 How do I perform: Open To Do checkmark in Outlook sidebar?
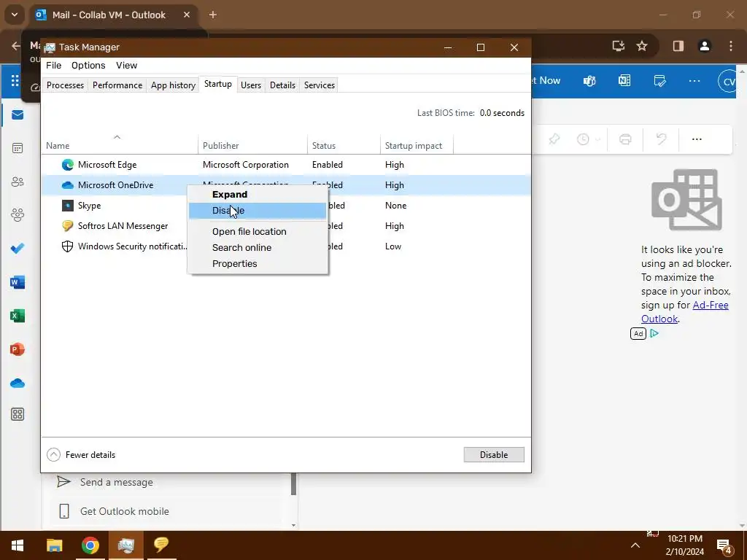coord(18,248)
